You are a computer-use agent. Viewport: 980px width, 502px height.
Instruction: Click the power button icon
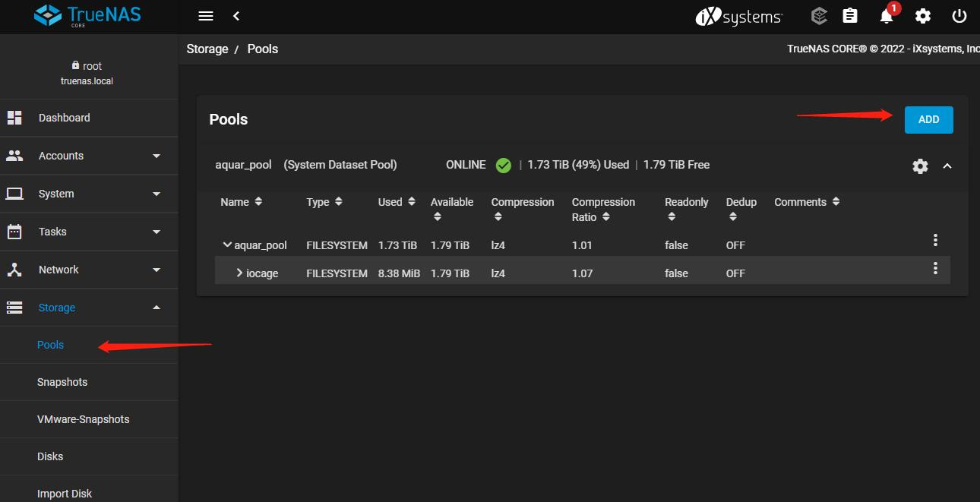(959, 16)
